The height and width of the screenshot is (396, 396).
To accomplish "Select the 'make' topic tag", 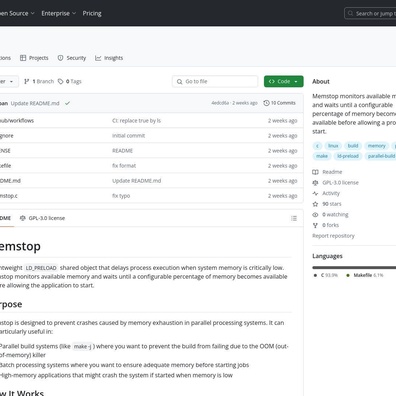I will 322,156.
